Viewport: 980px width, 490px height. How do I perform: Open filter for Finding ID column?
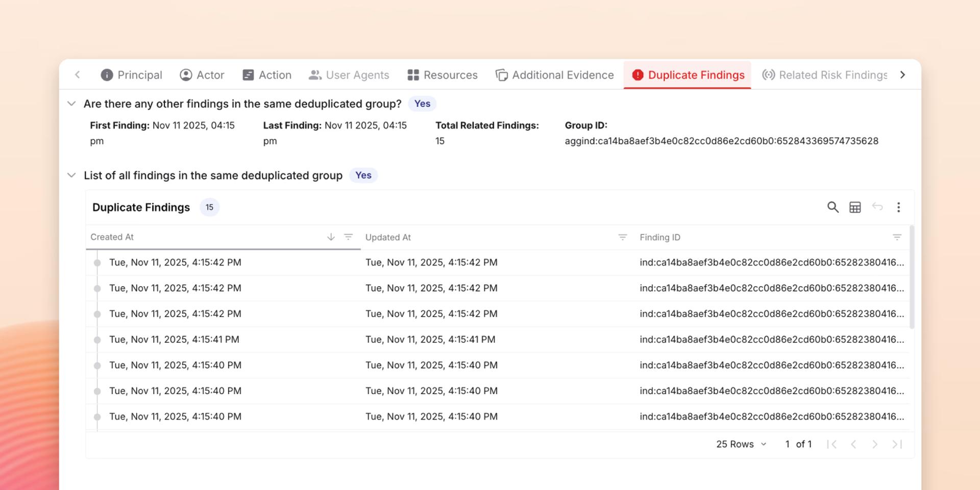(897, 237)
